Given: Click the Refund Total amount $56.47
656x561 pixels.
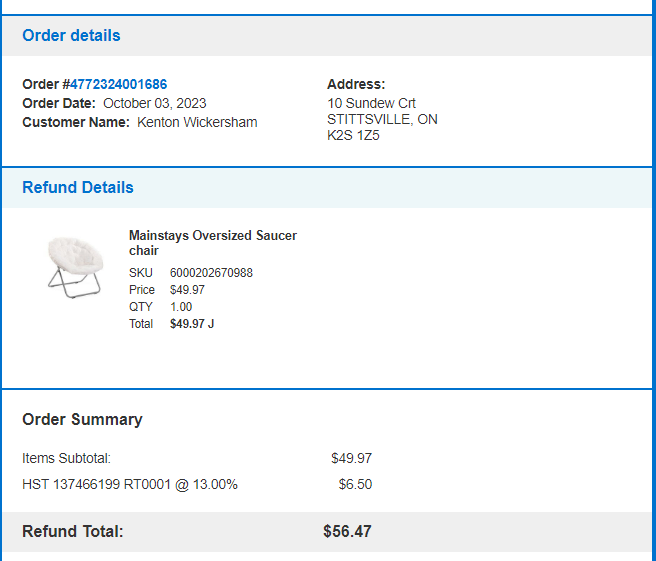Looking at the screenshot, I should pos(347,531).
